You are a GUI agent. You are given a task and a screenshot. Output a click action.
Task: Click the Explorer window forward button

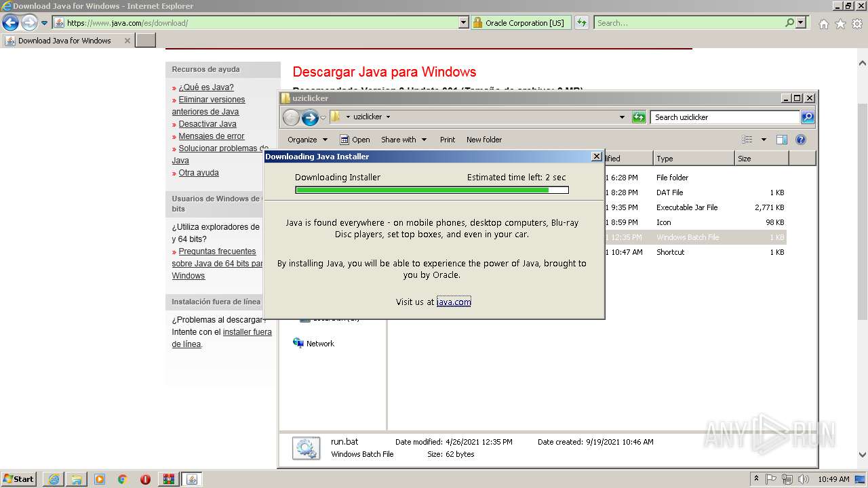310,117
